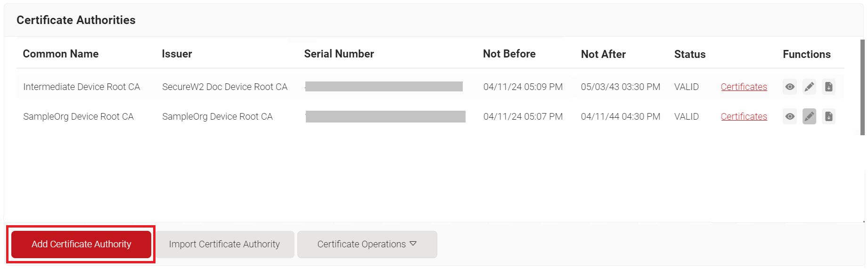The height and width of the screenshot is (269, 868).
Task: View the Intermediate Device Root CA details
Action: coord(790,87)
